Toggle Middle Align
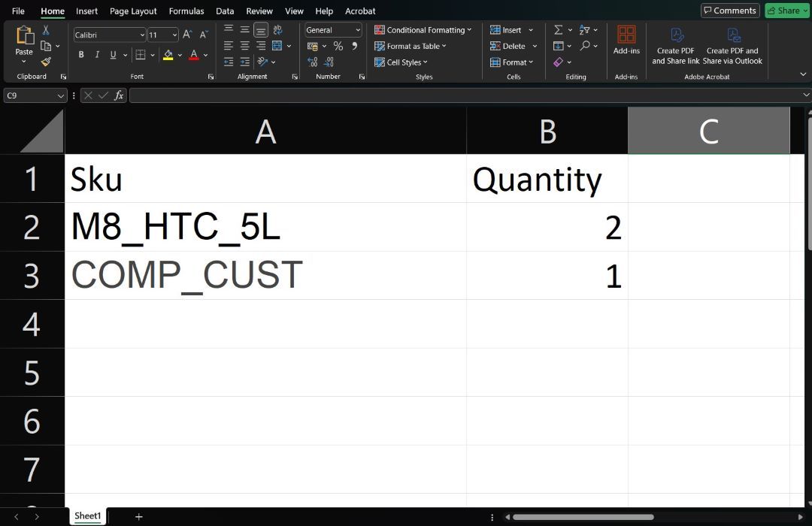The image size is (812, 526). pyautogui.click(x=244, y=29)
